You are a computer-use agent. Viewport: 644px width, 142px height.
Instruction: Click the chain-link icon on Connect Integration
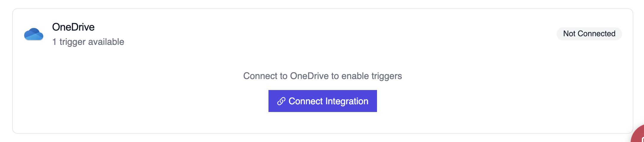[281, 101]
